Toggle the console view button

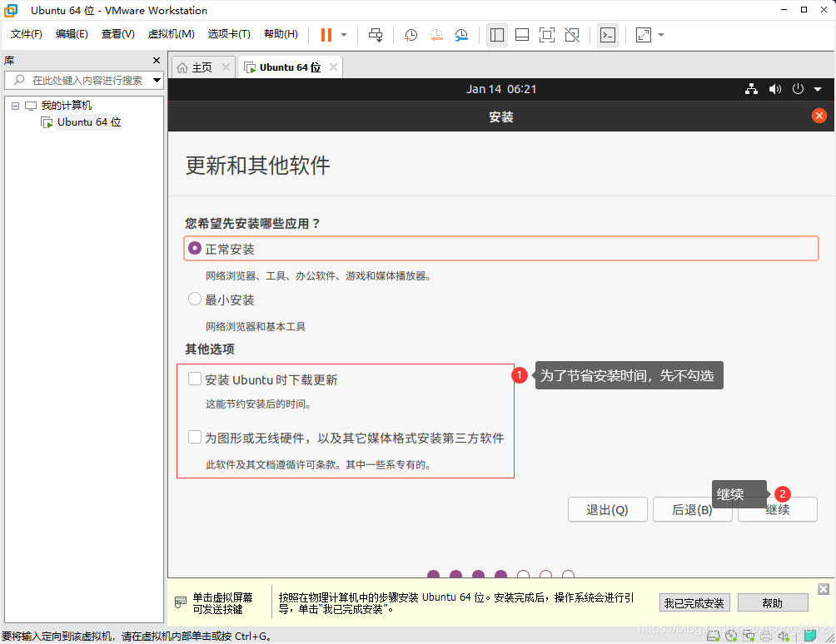pos(608,35)
